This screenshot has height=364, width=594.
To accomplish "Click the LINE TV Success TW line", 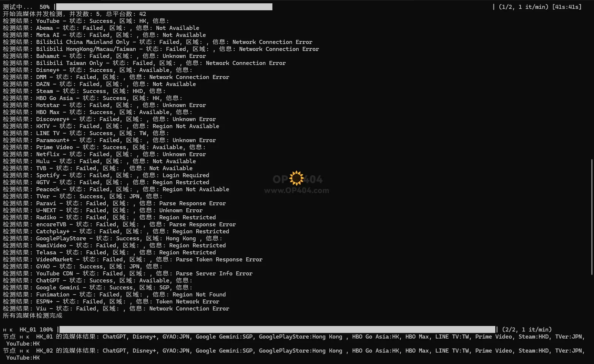I will click(86, 133).
